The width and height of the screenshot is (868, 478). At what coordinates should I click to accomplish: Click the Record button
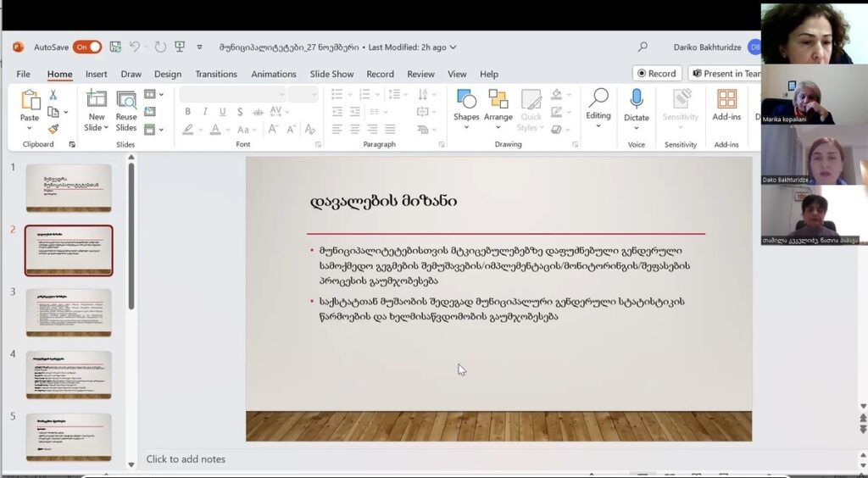[x=657, y=74]
